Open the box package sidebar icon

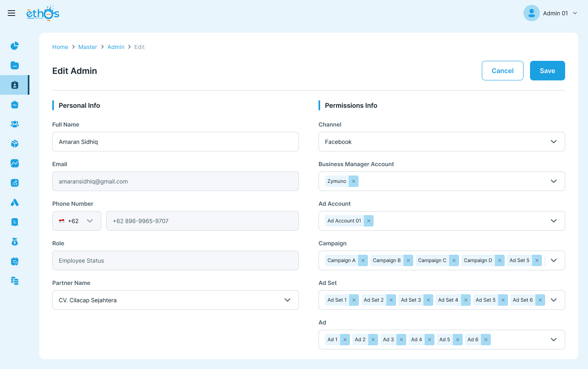(x=15, y=144)
